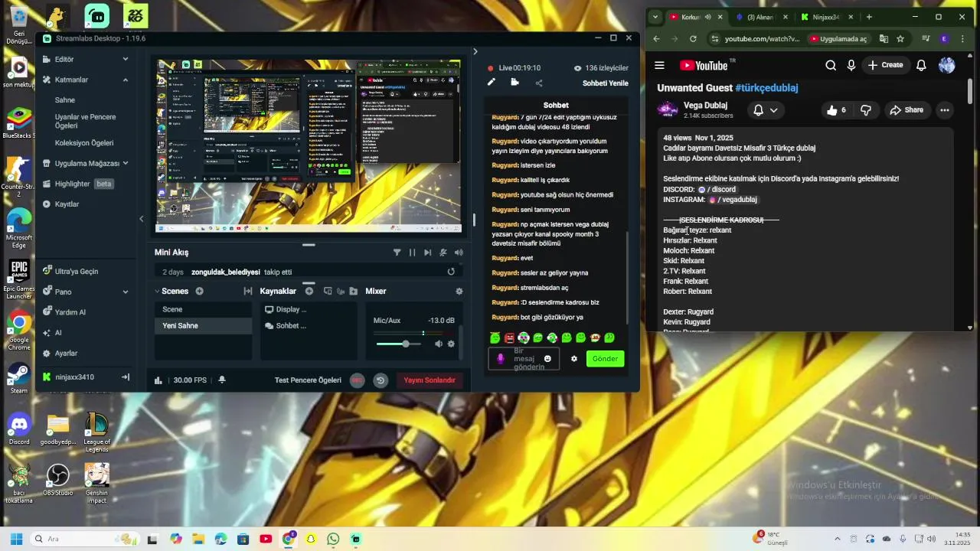Expand Uygulama Mağazası section
The width and height of the screenshot is (980, 551).
click(x=126, y=163)
